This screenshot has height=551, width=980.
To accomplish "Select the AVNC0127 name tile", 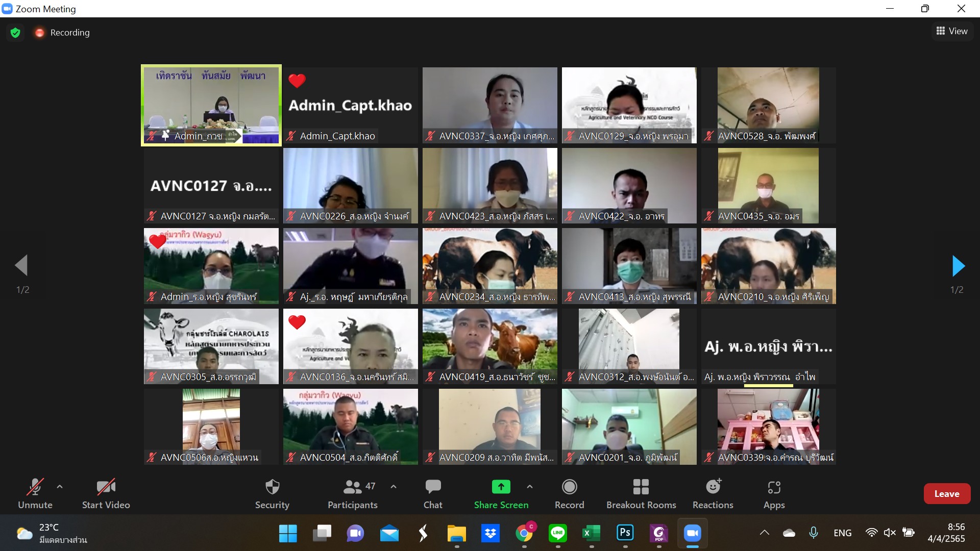I will coord(211,186).
